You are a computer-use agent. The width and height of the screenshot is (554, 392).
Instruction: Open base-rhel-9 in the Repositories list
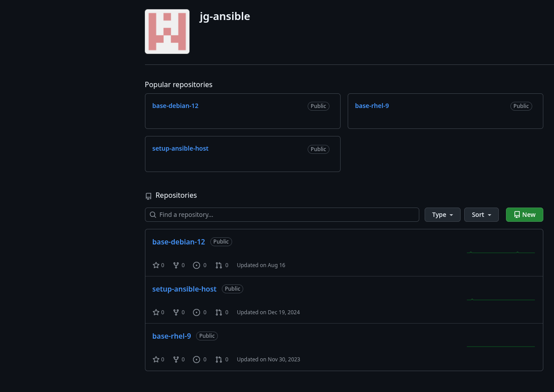click(x=172, y=336)
